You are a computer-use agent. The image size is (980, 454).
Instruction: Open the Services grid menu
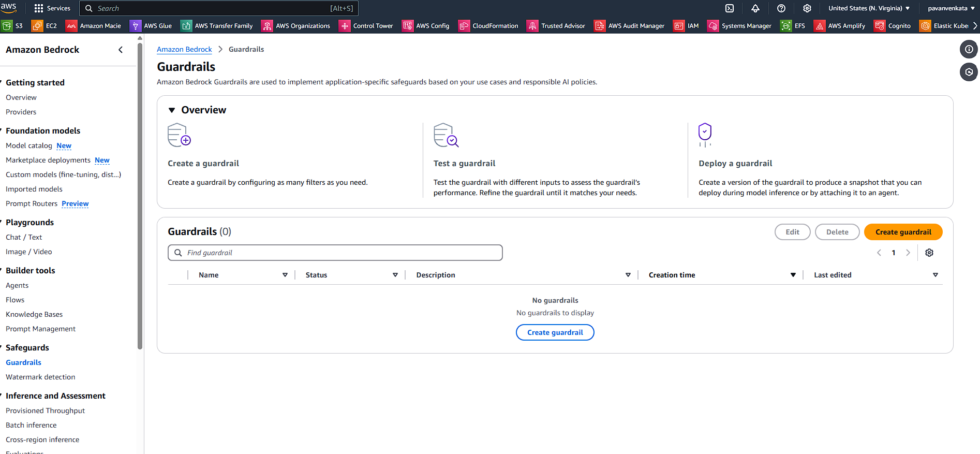coord(52,8)
